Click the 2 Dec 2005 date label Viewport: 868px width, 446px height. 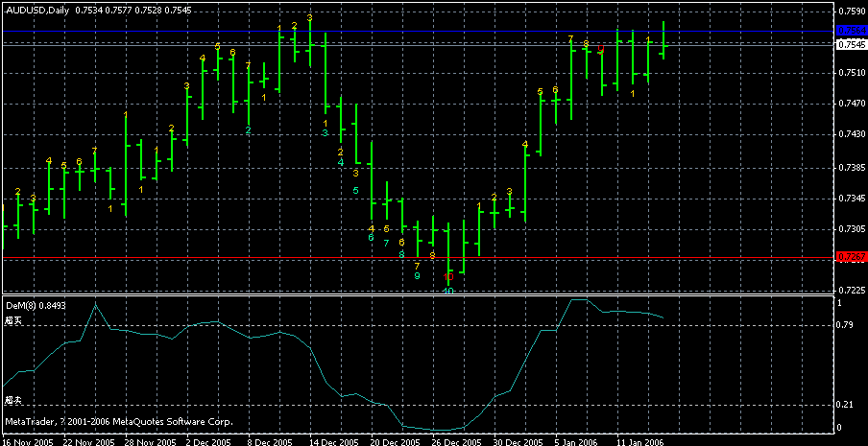point(208,441)
